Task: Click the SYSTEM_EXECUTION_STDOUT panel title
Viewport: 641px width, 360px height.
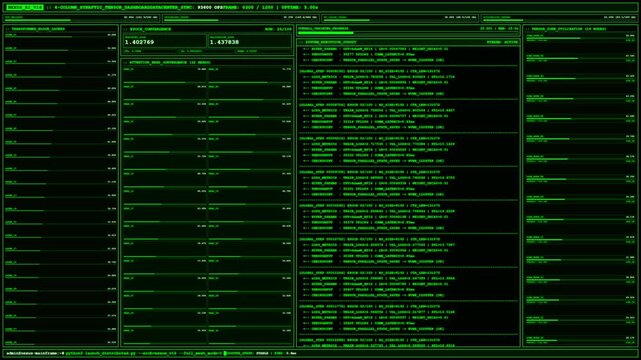Action: click(x=330, y=42)
